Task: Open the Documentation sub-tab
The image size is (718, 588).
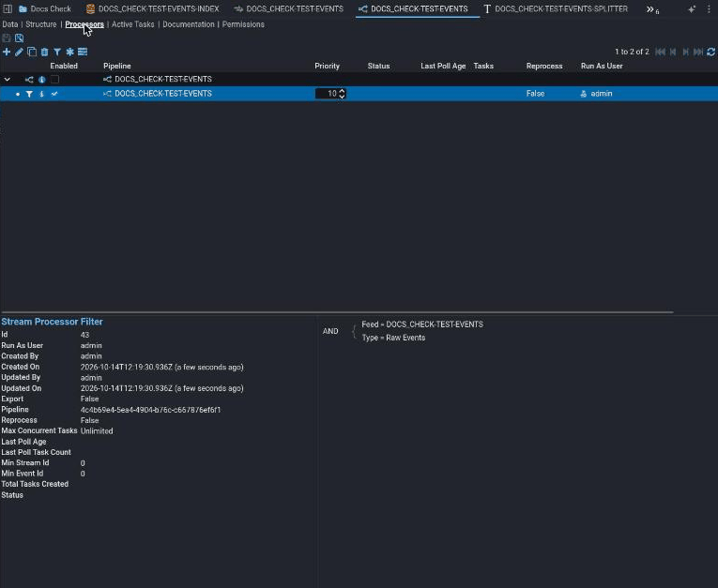Action: (189, 24)
